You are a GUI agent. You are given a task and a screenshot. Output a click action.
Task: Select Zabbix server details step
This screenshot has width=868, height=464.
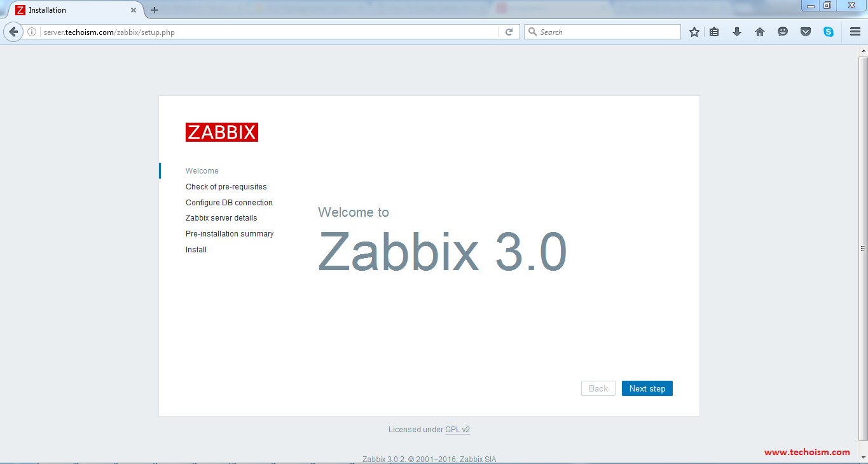(221, 218)
